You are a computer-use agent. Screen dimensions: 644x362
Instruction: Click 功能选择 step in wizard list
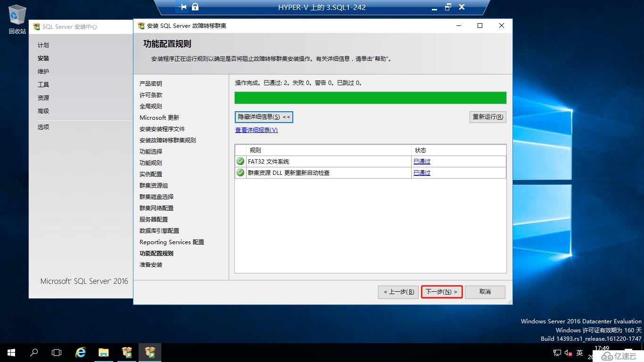(151, 152)
